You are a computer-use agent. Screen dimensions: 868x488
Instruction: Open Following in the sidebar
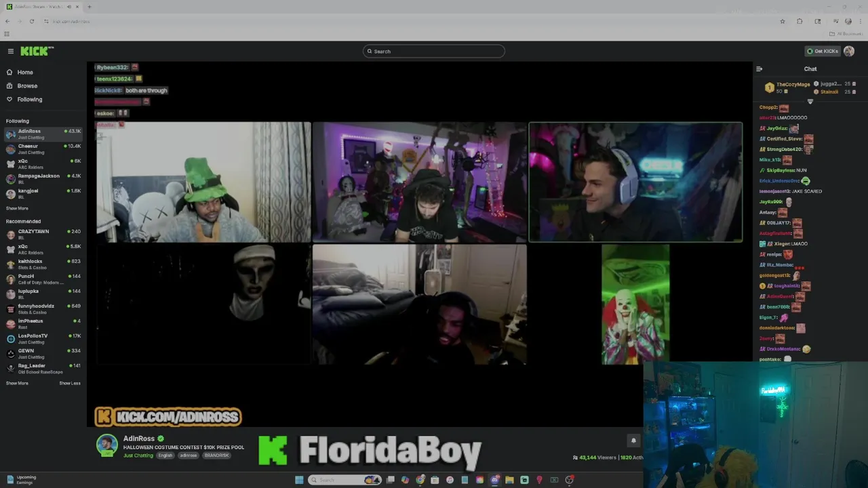(x=29, y=100)
